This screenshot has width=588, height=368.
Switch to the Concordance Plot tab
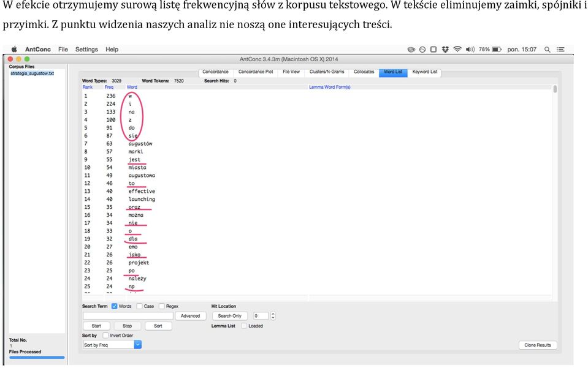pyautogui.click(x=256, y=72)
